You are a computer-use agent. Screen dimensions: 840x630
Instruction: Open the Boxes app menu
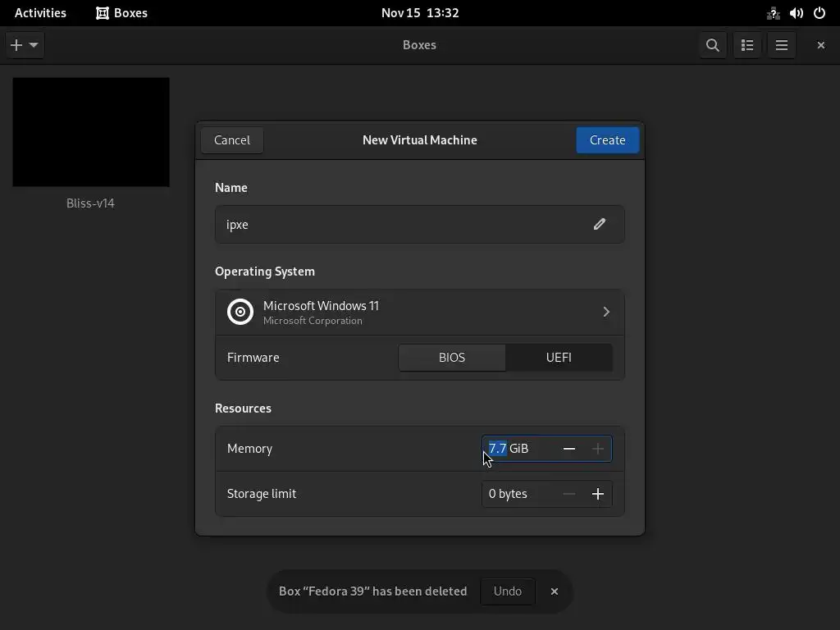point(122,13)
